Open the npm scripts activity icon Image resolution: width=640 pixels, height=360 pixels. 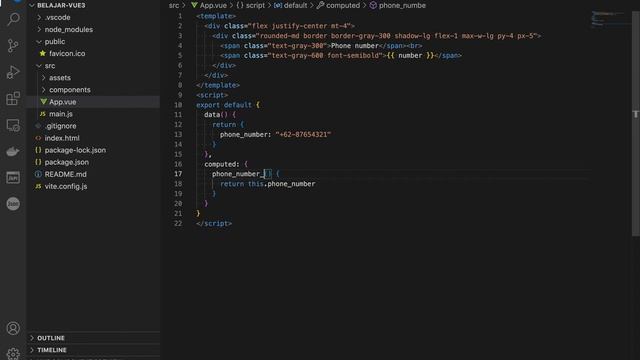pyautogui.click(x=13, y=178)
